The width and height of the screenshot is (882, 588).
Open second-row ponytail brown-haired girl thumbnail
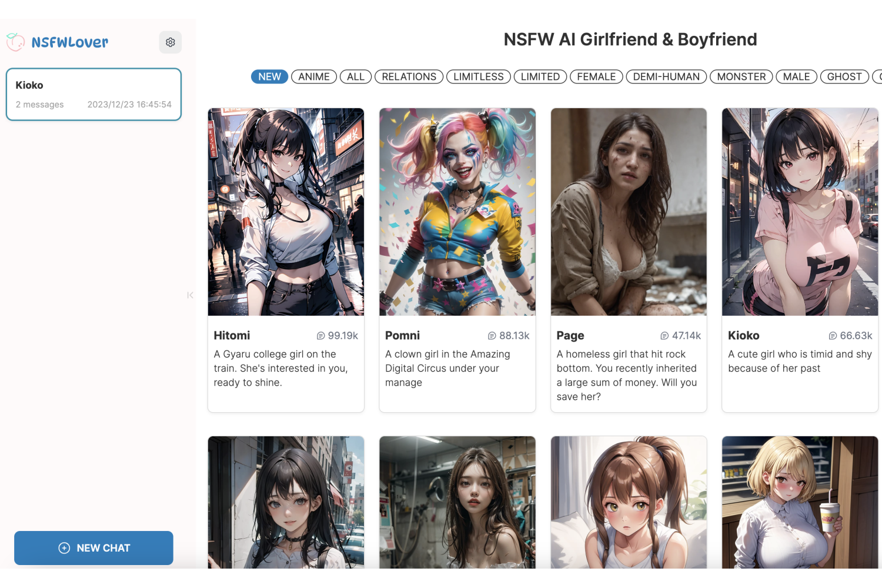tap(629, 502)
